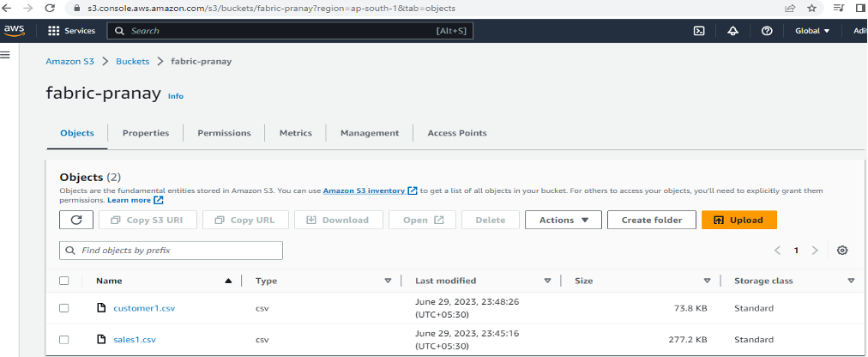Screen dimensions: 868x357
Task: Click file icon beside customer1.csv
Action: [101, 308]
